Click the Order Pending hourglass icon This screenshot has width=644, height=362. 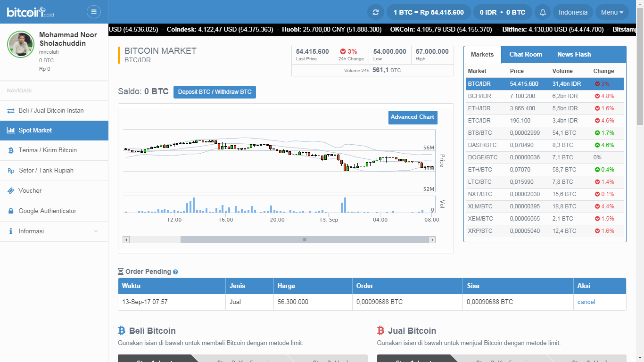coord(121,272)
